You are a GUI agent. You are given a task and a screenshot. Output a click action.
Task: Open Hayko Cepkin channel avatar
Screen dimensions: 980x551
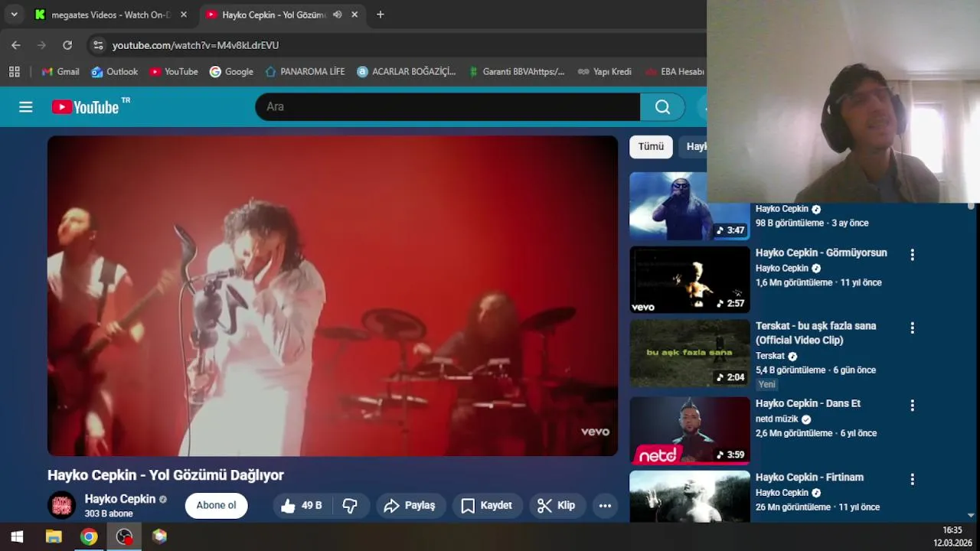(61, 505)
